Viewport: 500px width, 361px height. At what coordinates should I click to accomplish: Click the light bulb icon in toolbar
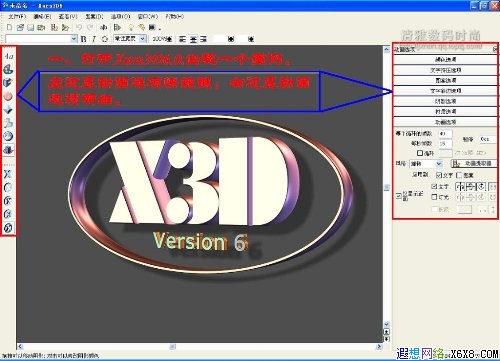click(x=131, y=27)
